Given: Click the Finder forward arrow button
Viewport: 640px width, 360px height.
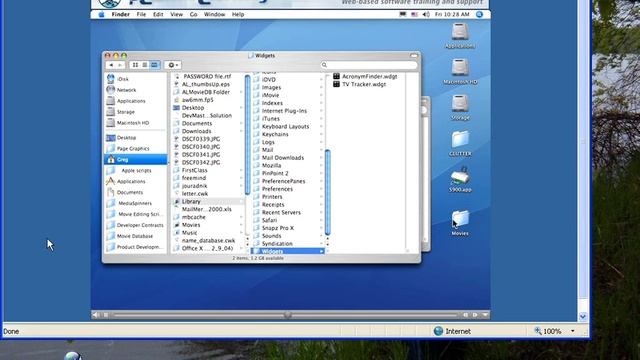Looking at the screenshot, I should click(120, 65).
